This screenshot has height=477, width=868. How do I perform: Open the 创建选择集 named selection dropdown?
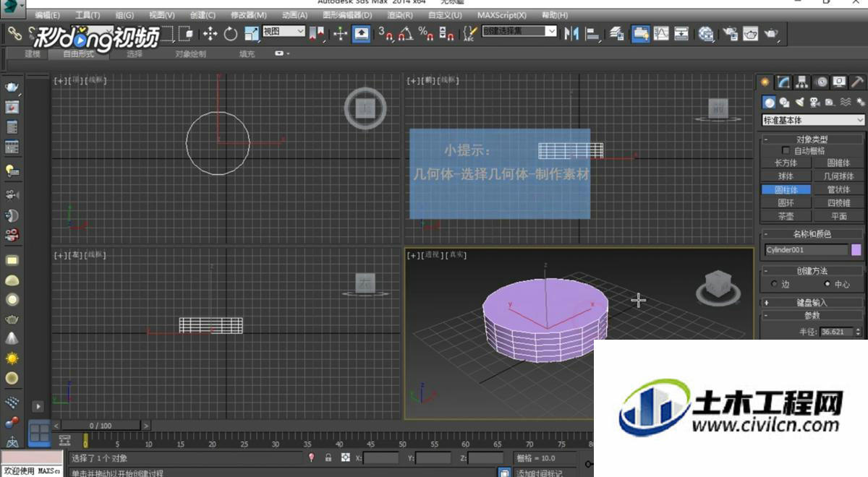pos(519,31)
